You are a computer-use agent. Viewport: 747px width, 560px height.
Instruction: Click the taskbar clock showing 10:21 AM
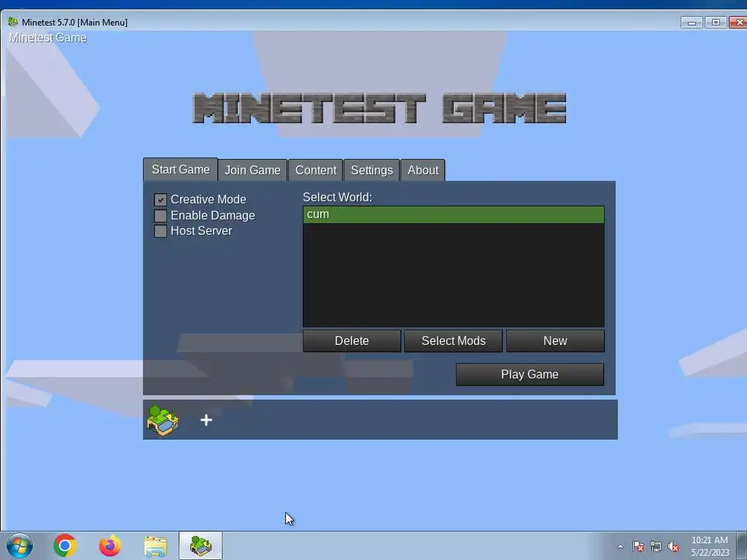[710, 546]
